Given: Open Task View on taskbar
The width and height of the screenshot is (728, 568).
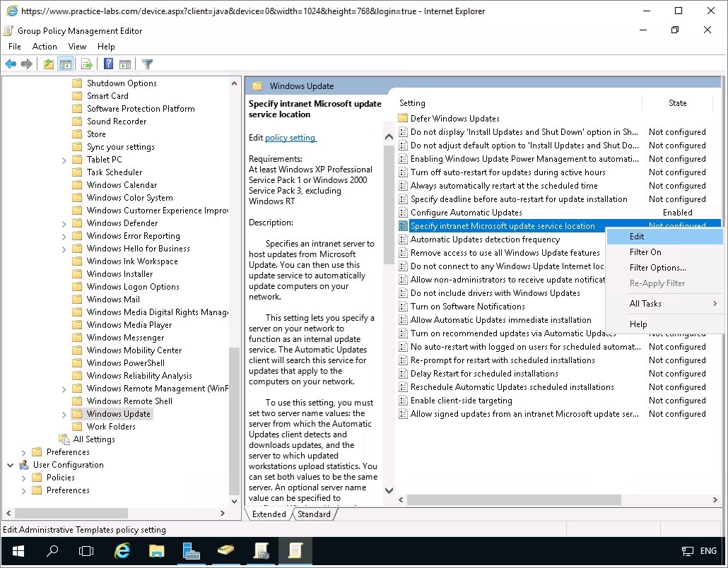Looking at the screenshot, I should (86, 551).
